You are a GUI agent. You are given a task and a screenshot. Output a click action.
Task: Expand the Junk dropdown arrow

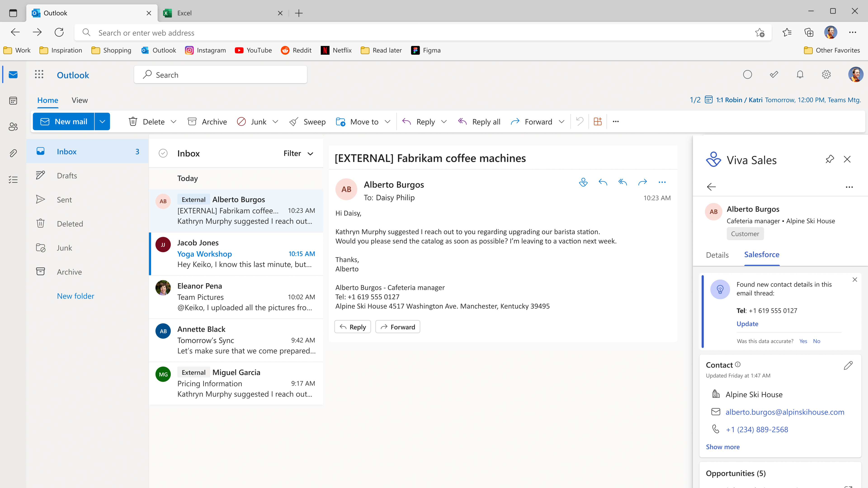[275, 122]
